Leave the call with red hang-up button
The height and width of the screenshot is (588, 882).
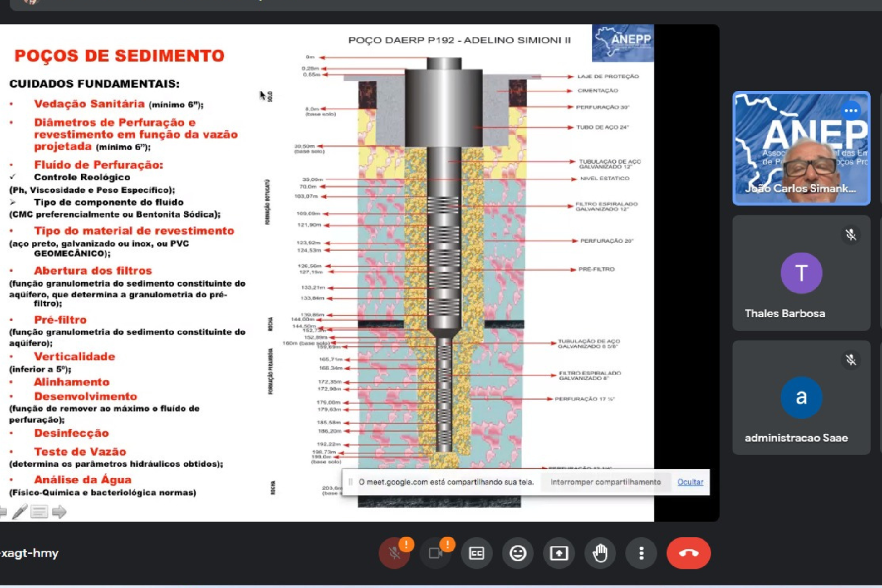coord(688,553)
